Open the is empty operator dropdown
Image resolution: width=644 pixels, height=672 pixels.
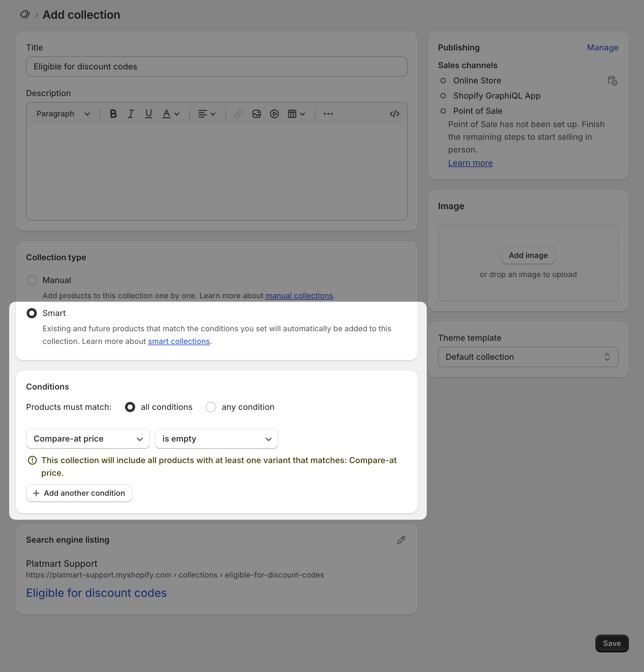[x=216, y=439]
